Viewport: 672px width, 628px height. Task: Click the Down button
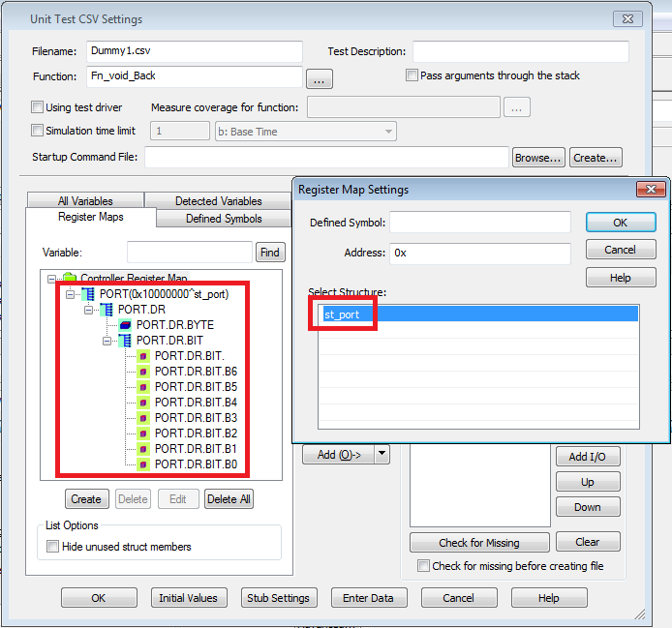click(588, 507)
